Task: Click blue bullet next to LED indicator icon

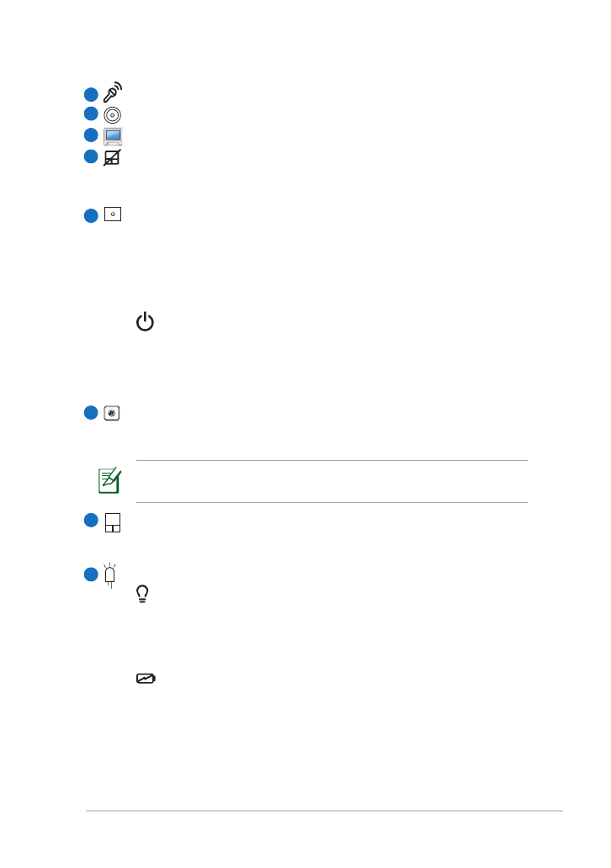Action: tap(91, 574)
